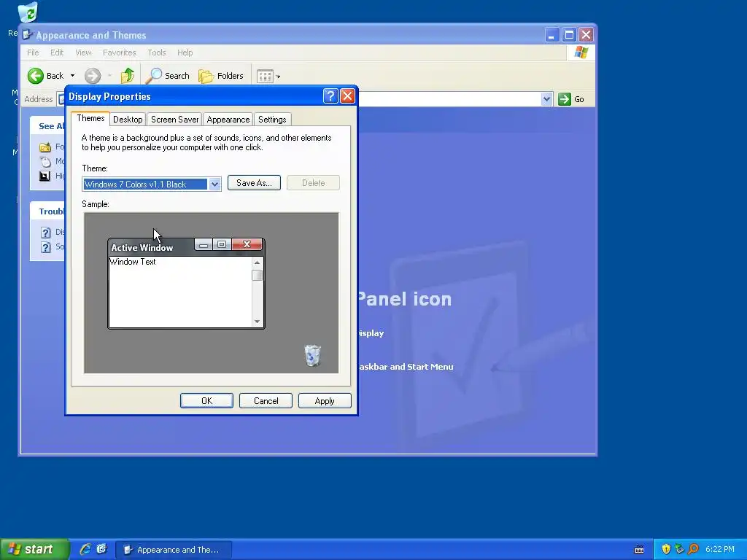Open the Desktop tab in Display Properties
The height and width of the screenshot is (560, 747).
pyautogui.click(x=128, y=120)
